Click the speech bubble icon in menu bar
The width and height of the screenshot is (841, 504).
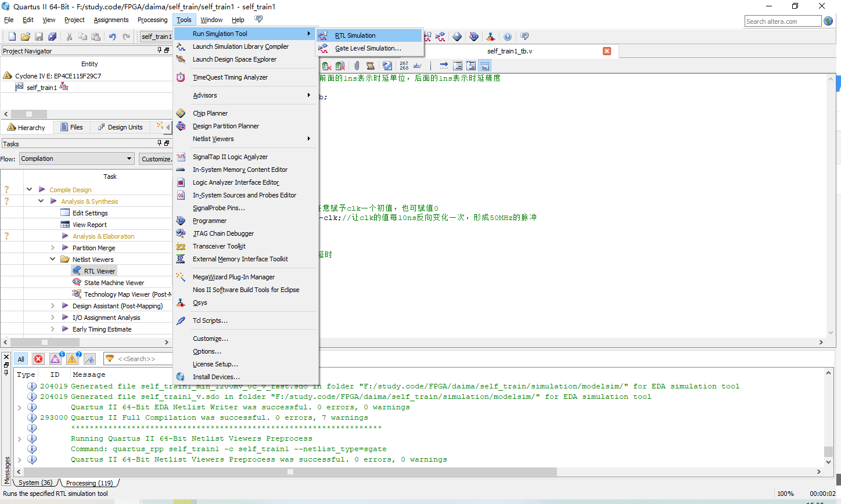point(258,19)
